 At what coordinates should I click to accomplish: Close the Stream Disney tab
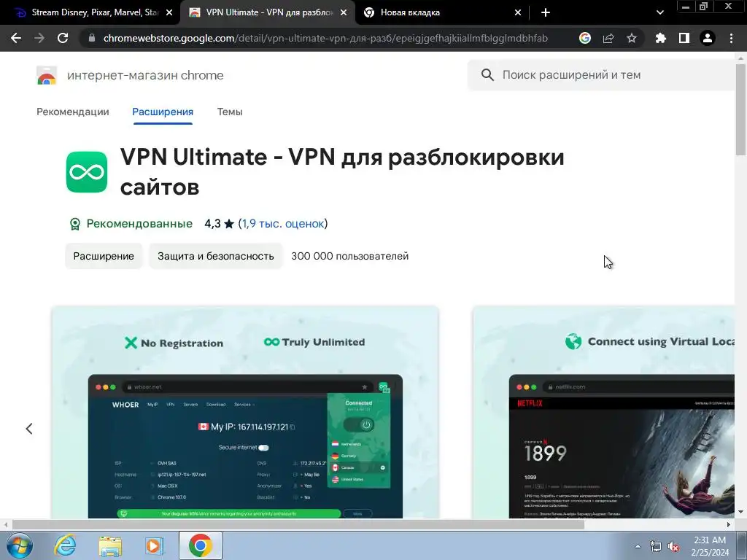[x=169, y=13]
